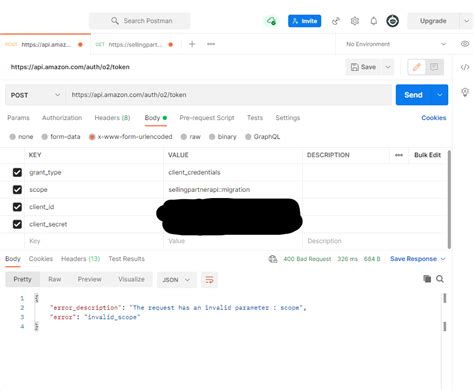Click the params table vertical scrollbar
Image resolution: width=474 pixels, height=392 pixels.
[x=449, y=199]
